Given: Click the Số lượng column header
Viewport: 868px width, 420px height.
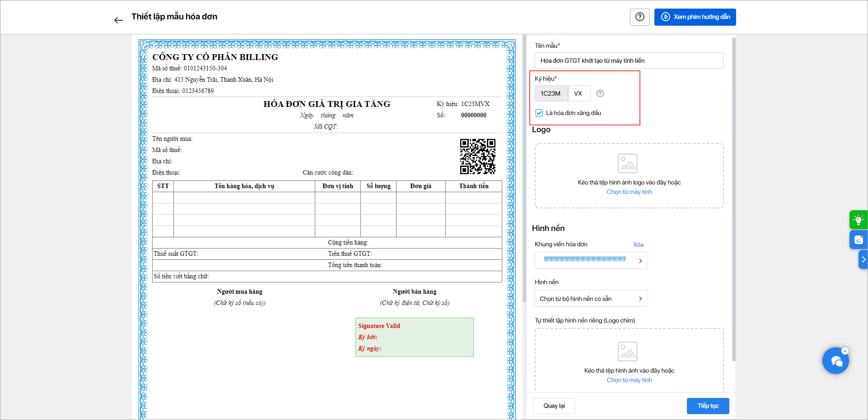Looking at the screenshot, I should coord(378,186).
